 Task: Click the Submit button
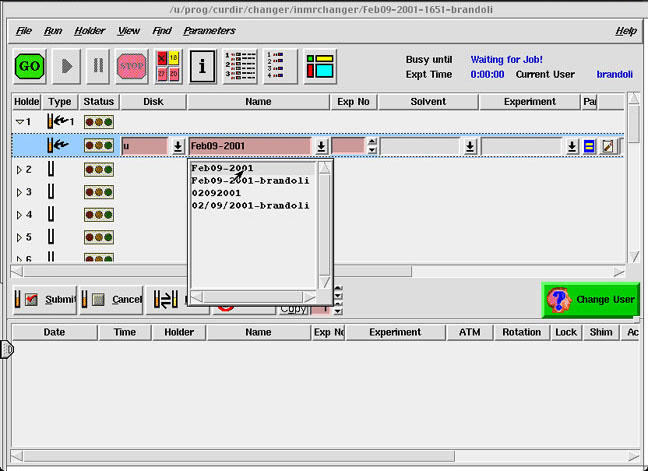tap(45, 299)
